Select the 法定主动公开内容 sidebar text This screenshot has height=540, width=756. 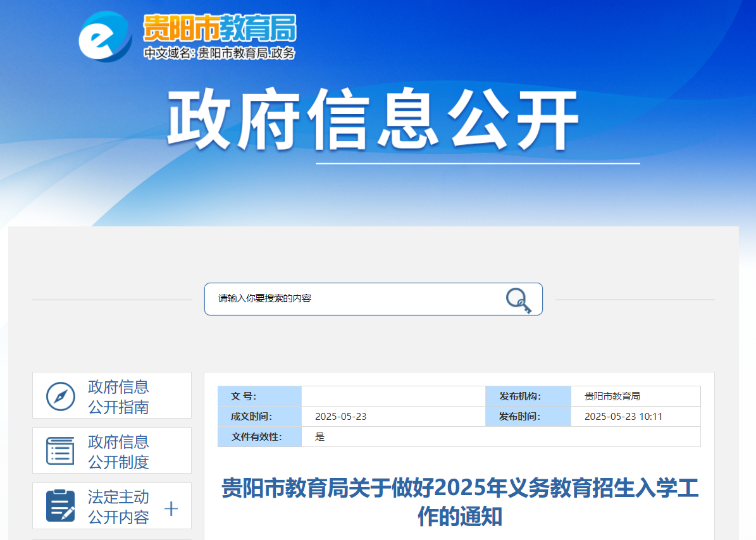click(118, 506)
